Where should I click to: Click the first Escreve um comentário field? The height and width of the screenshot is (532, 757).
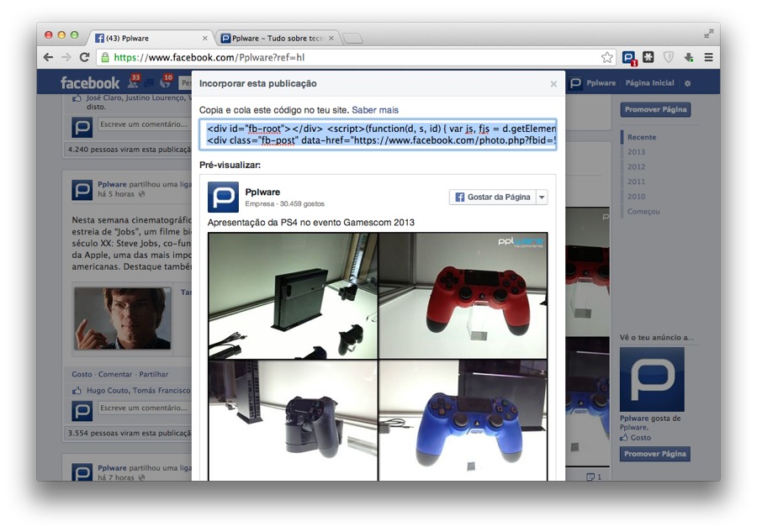tap(145, 124)
